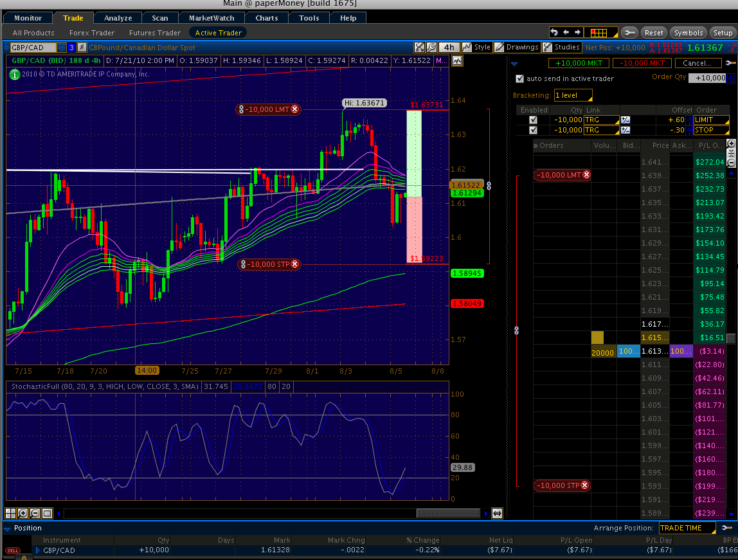Click the +/- offset icon in STOP row
This screenshot has width=738, height=560.
[625, 131]
